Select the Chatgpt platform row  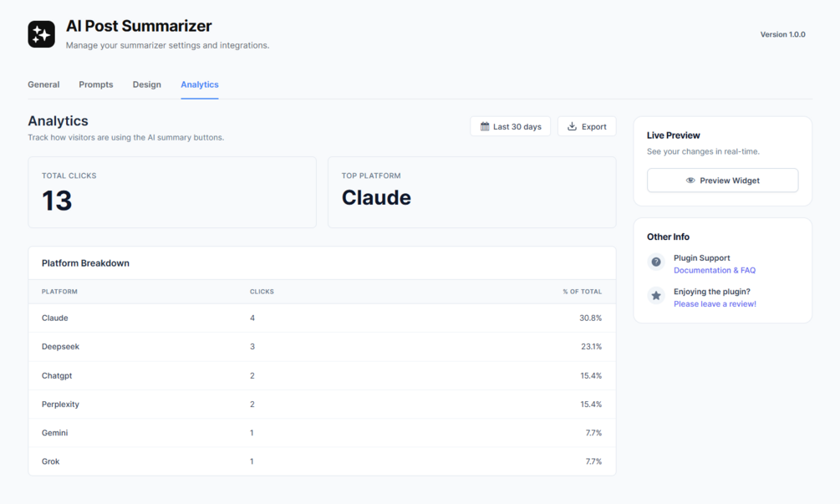(322, 375)
